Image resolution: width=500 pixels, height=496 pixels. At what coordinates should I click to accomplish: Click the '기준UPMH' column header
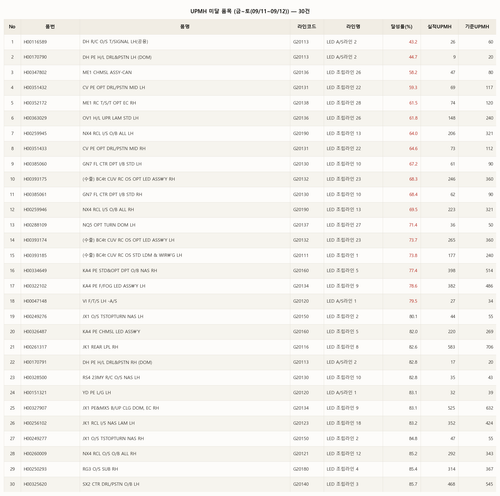pyautogui.click(x=477, y=27)
